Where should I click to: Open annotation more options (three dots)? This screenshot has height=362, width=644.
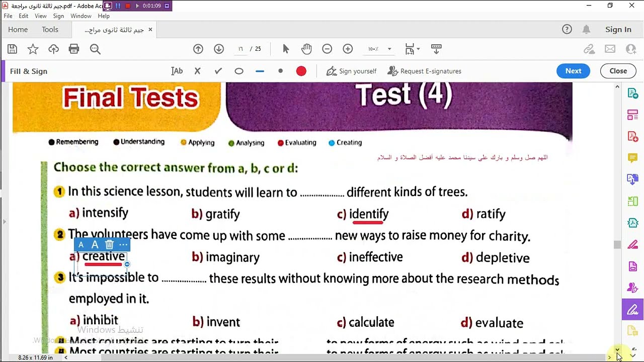point(123,245)
